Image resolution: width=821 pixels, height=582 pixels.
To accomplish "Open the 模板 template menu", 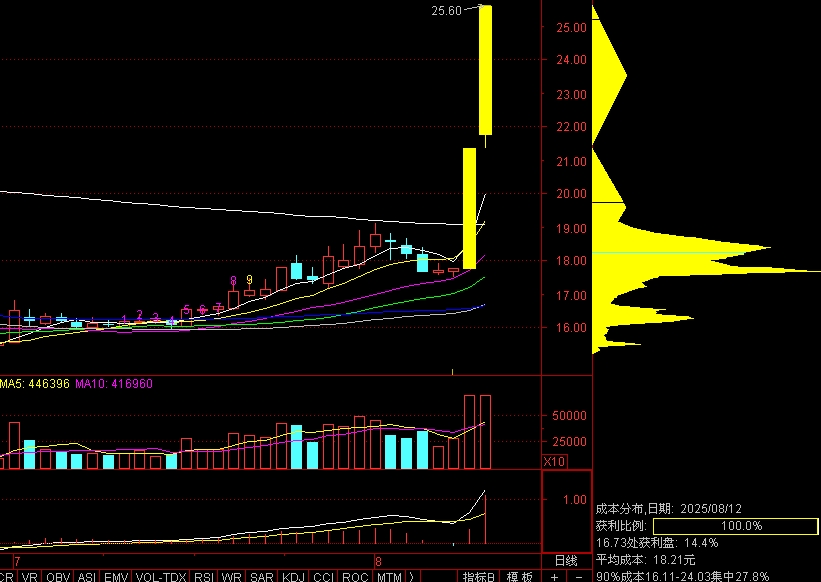I will [x=519, y=577].
